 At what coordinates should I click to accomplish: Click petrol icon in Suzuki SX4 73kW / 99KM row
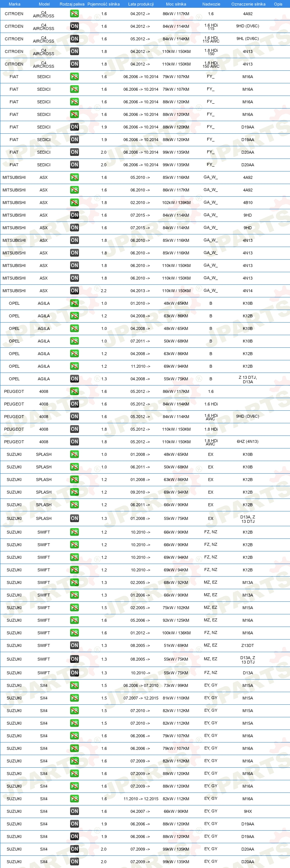[75, 685]
